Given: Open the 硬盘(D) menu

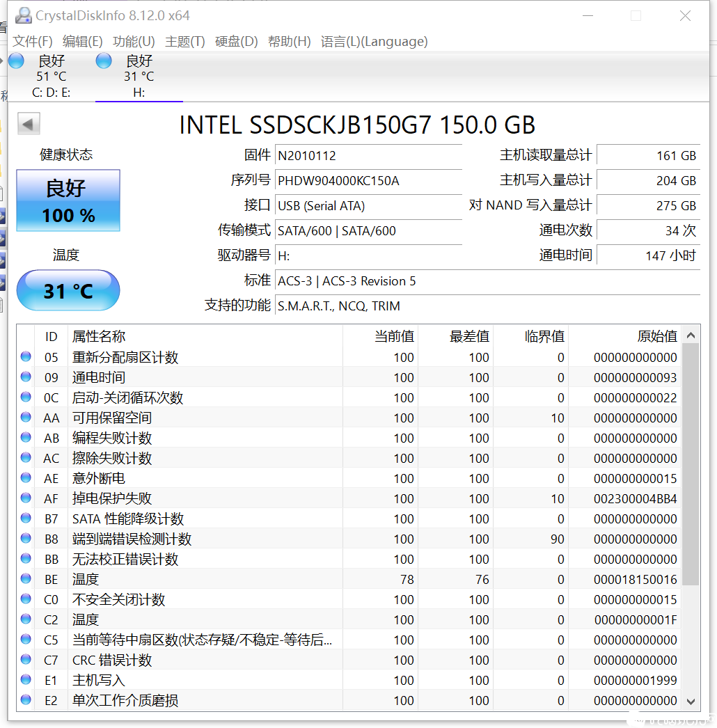Looking at the screenshot, I should (x=237, y=41).
